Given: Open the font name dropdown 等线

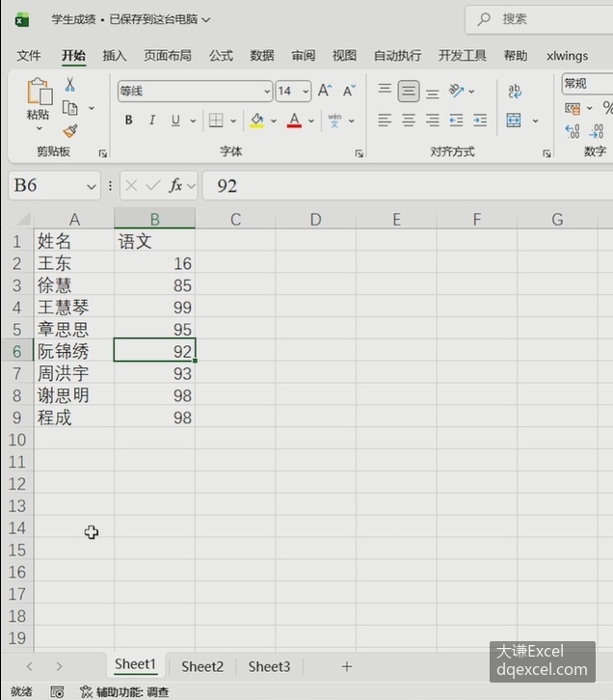Looking at the screenshot, I should (x=267, y=92).
